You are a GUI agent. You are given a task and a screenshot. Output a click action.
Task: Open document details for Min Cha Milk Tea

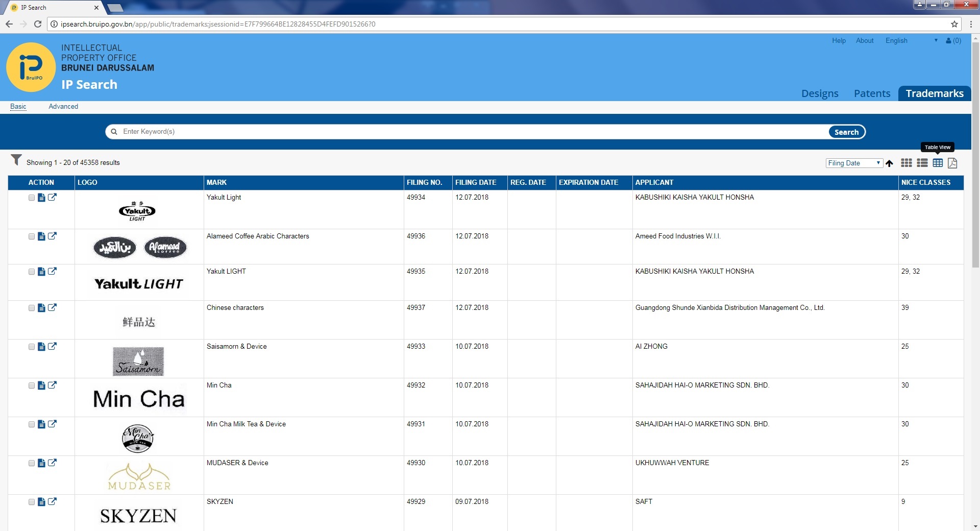[x=41, y=424]
